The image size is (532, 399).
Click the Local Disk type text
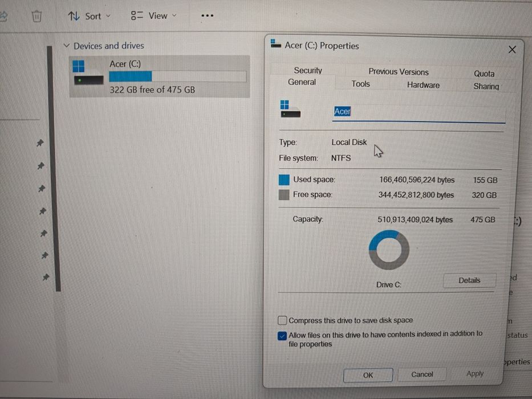(349, 142)
